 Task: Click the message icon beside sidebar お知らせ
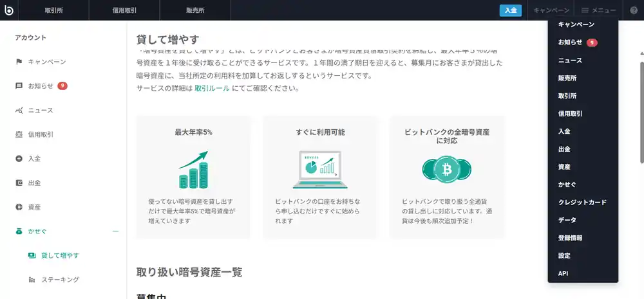[19, 86]
